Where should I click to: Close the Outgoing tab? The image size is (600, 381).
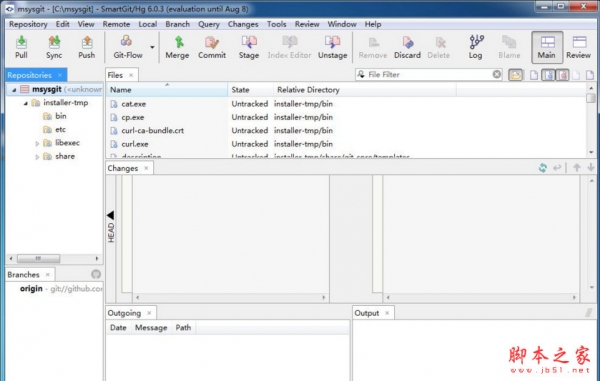[x=149, y=313]
